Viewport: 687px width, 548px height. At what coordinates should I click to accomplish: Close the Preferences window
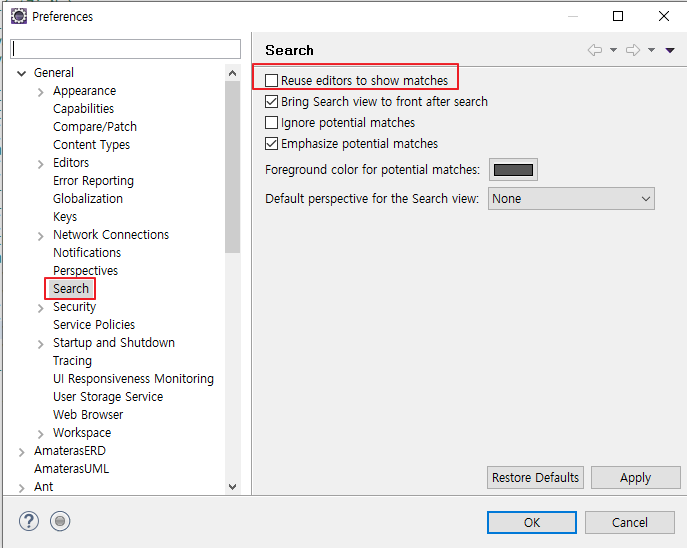pos(664,16)
